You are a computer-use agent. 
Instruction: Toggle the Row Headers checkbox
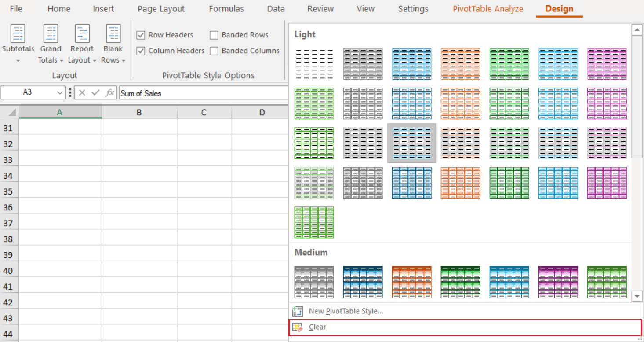coord(141,35)
